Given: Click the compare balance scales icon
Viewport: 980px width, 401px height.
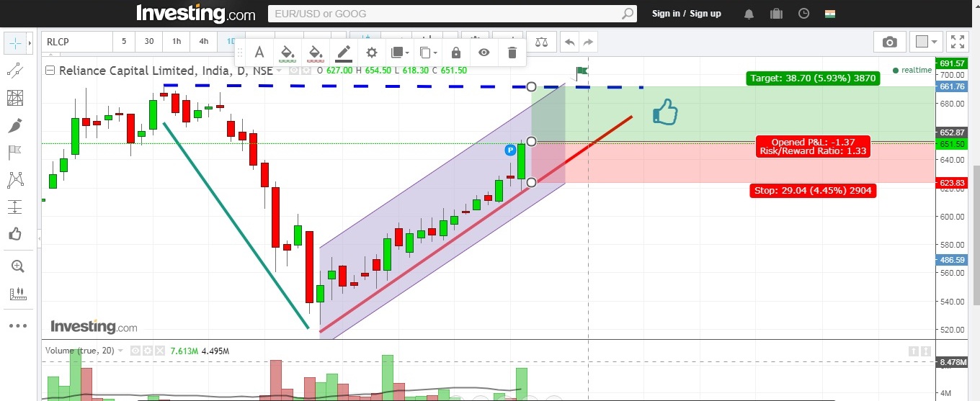Looking at the screenshot, I should [541, 42].
